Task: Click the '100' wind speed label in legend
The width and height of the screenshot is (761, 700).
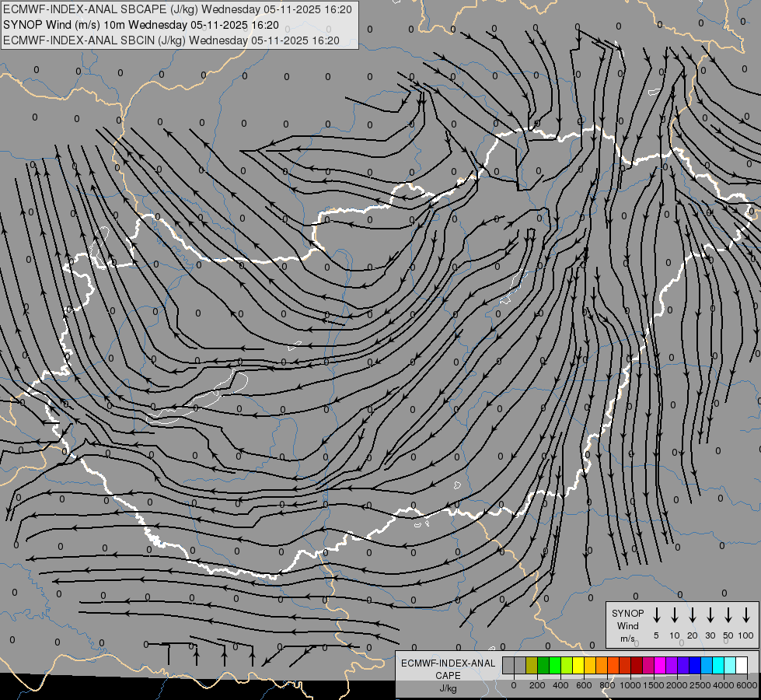Action: pos(746,635)
